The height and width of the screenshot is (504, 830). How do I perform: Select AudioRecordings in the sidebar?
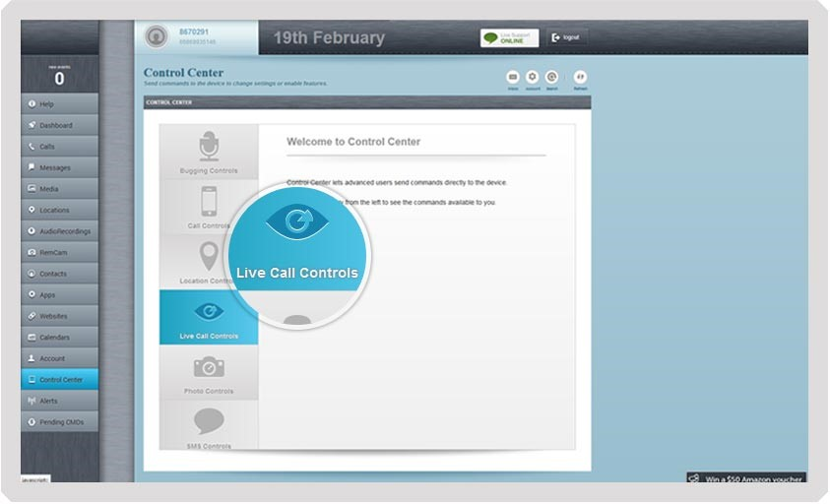point(59,231)
